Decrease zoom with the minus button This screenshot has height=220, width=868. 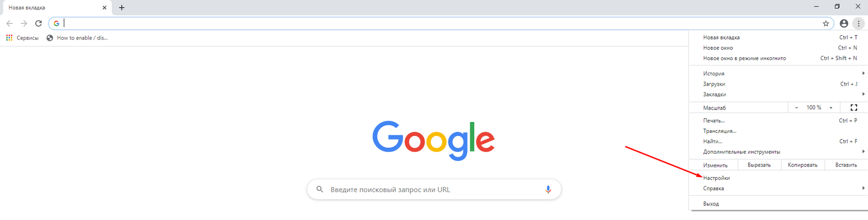tap(796, 107)
